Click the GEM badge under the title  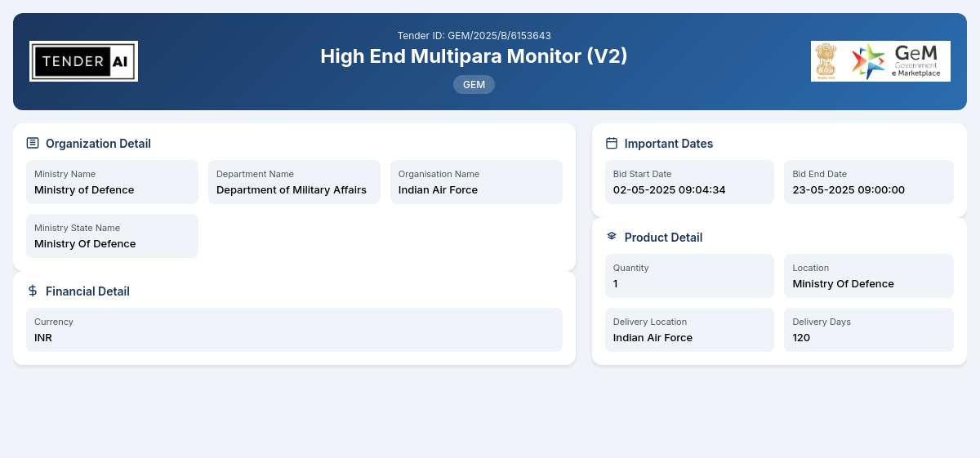(474, 84)
